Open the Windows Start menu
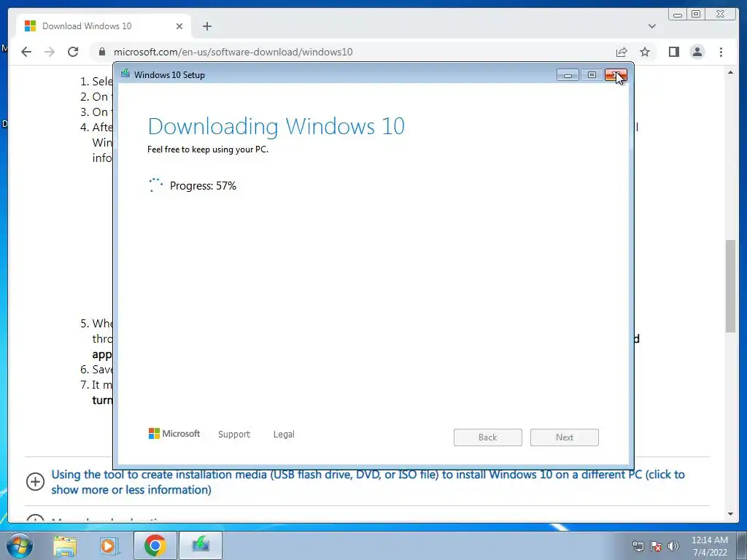This screenshot has width=747, height=560. point(20,545)
